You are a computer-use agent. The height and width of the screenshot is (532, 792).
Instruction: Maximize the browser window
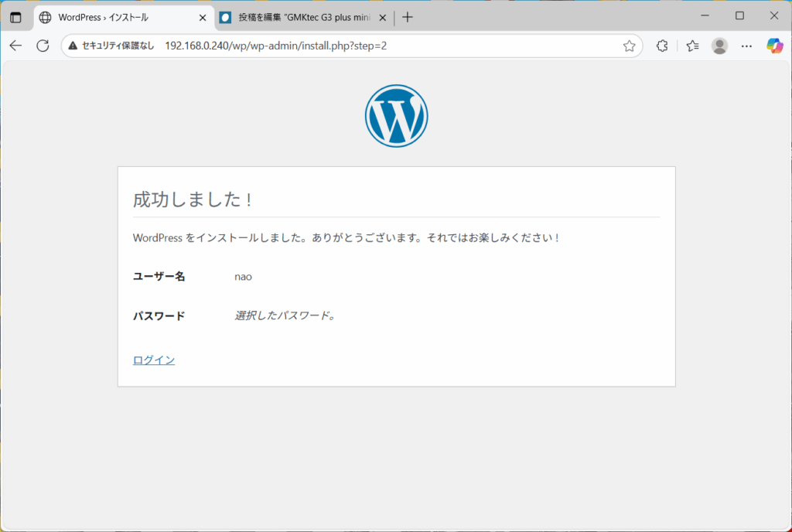click(739, 15)
